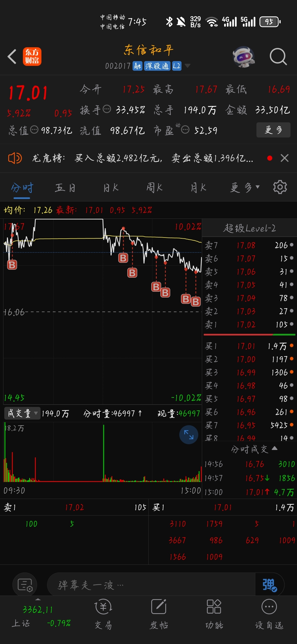297x644 pixels.
Task: Open the comment list icon
Action: [x=25, y=585]
